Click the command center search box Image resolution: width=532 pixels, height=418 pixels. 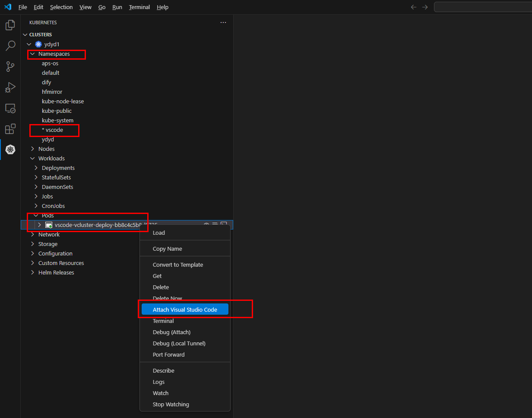pos(483,7)
